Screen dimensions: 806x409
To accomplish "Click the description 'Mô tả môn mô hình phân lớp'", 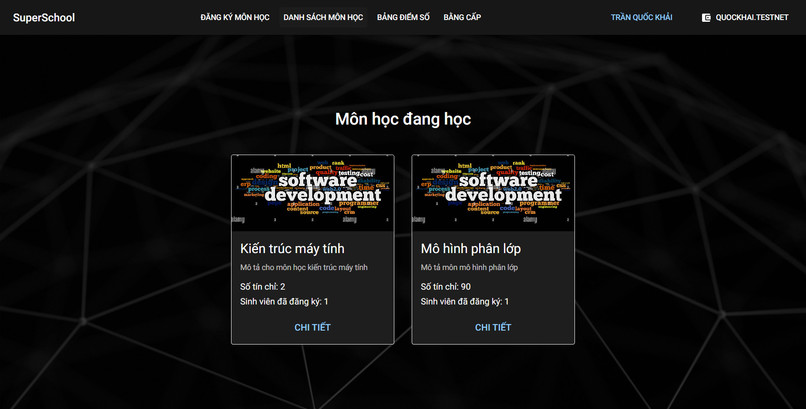I will (x=469, y=267).
